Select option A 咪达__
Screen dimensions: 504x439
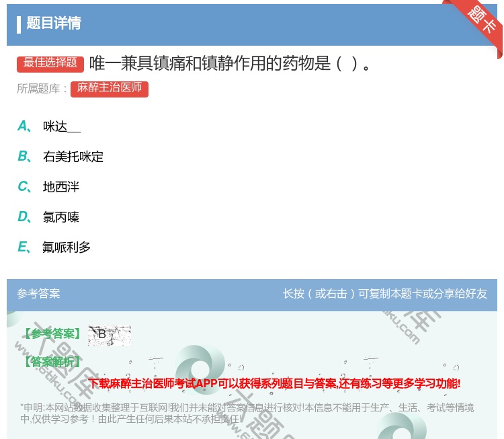pos(49,126)
